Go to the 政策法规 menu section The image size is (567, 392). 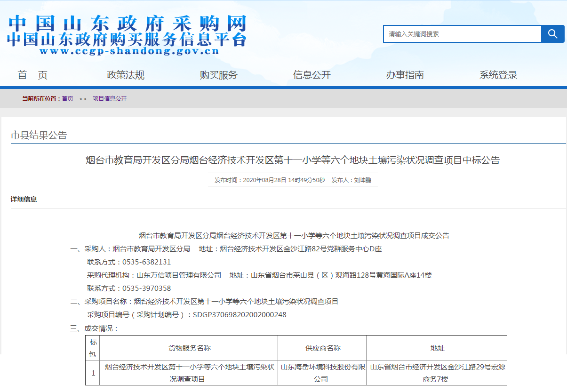pyautogui.click(x=126, y=75)
